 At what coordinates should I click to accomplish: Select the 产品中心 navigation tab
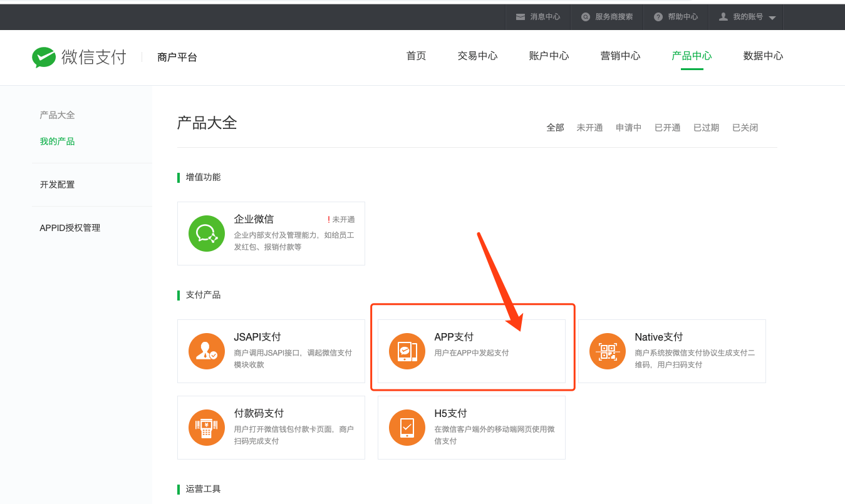point(692,56)
